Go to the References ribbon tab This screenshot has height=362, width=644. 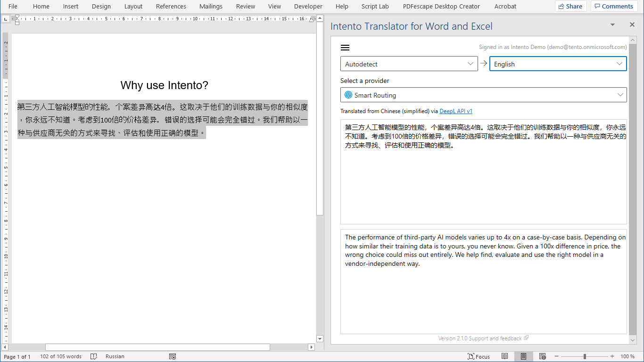point(171,6)
